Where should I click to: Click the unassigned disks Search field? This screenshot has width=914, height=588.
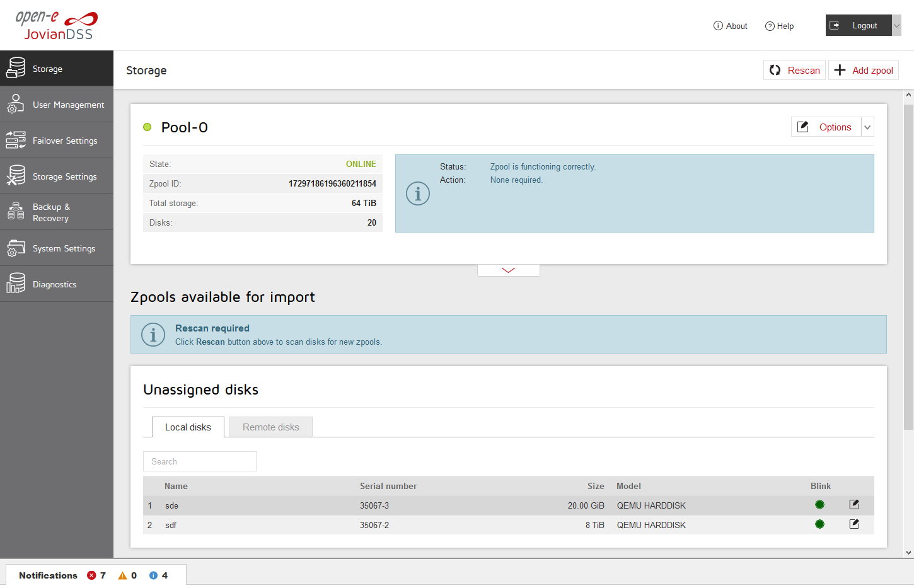coord(200,461)
